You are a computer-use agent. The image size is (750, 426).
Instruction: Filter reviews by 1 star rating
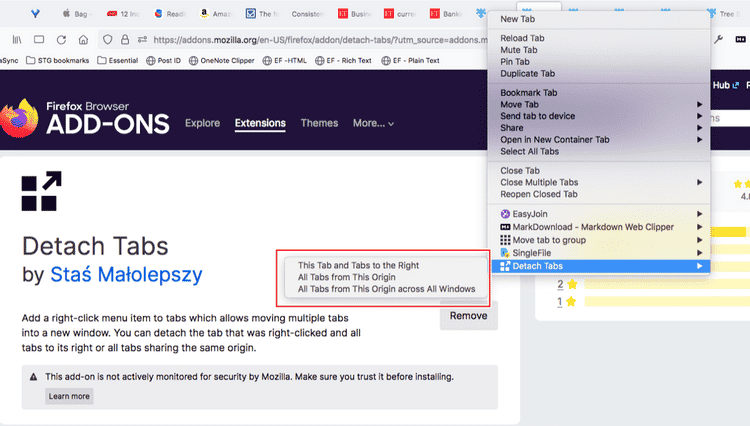[x=566, y=302]
